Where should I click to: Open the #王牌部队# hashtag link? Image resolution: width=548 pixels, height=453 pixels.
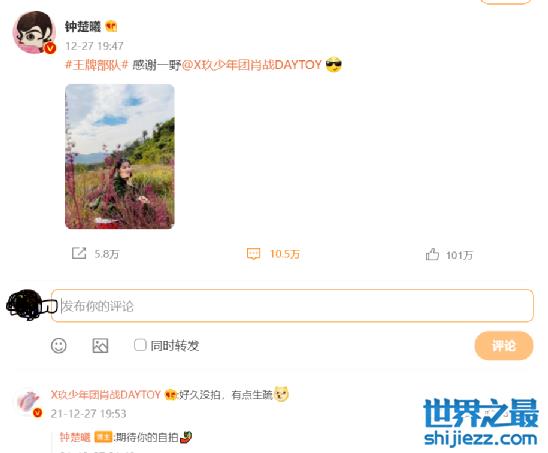pyautogui.click(x=97, y=65)
